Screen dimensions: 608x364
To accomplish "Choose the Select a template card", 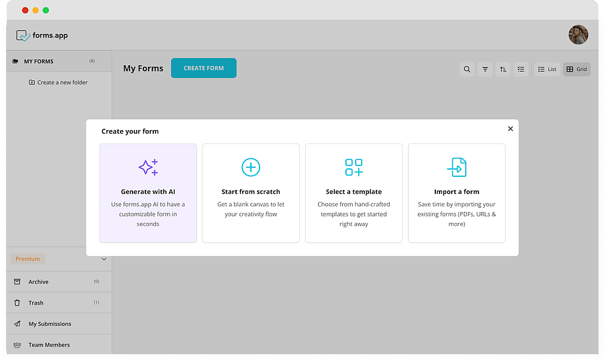I will (x=354, y=193).
